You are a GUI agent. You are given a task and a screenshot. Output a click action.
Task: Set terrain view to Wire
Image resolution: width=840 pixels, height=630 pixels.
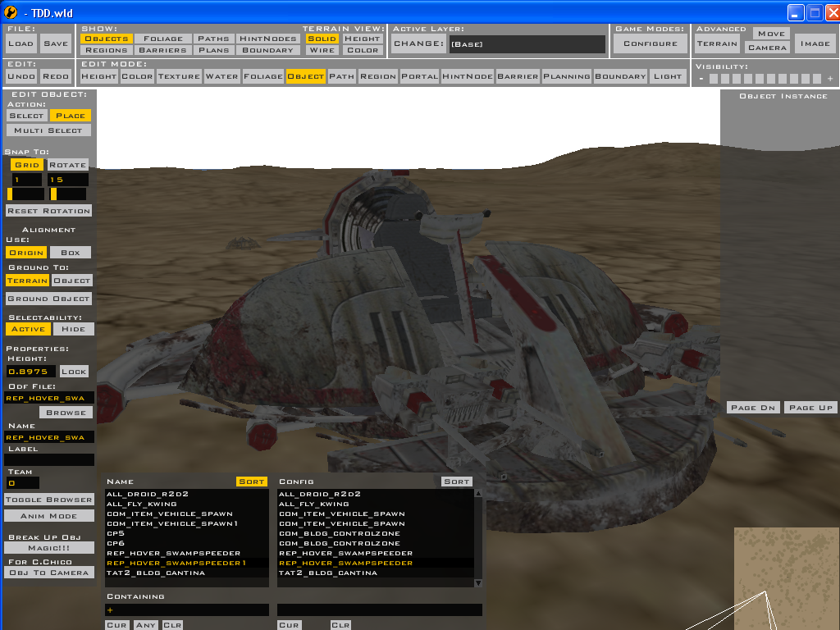click(x=322, y=50)
